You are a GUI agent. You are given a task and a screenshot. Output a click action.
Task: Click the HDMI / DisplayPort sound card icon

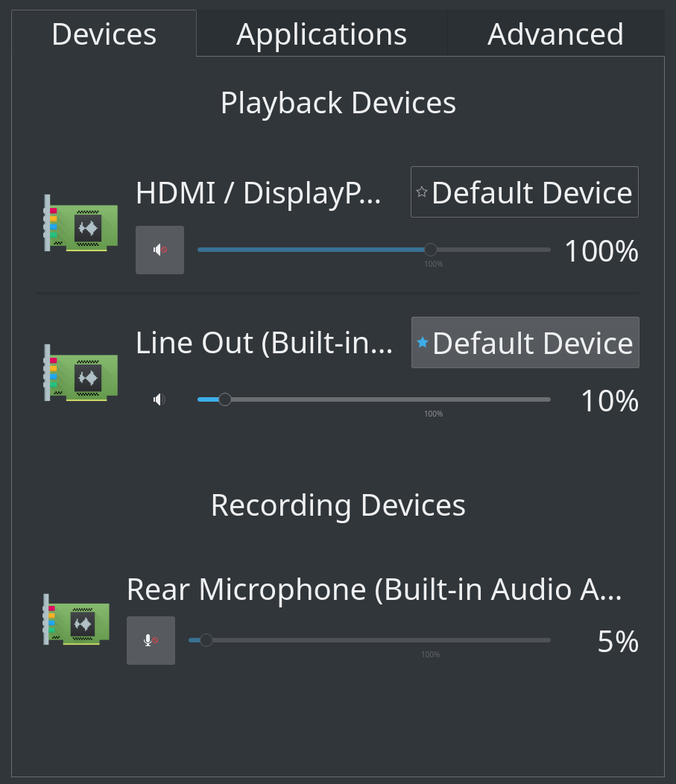(81, 223)
